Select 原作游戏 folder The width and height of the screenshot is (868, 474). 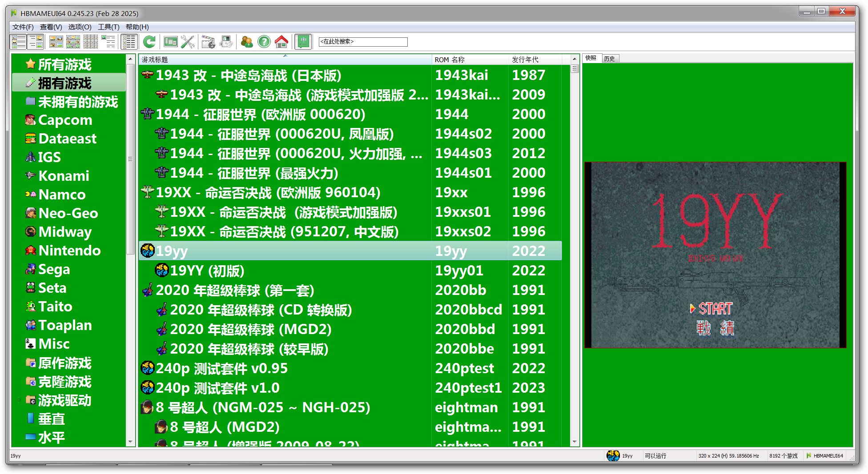click(x=64, y=363)
